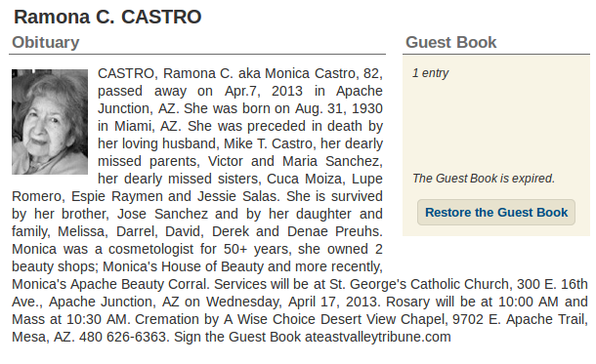The width and height of the screenshot is (596, 364).
Task: Select the Obituary section heading
Action: (46, 42)
